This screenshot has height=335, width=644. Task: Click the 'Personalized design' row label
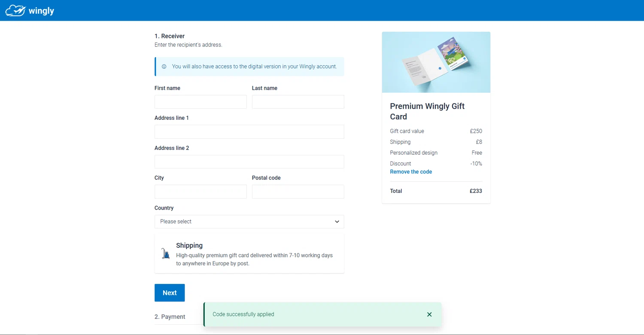pyautogui.click(x=414, y=153)
